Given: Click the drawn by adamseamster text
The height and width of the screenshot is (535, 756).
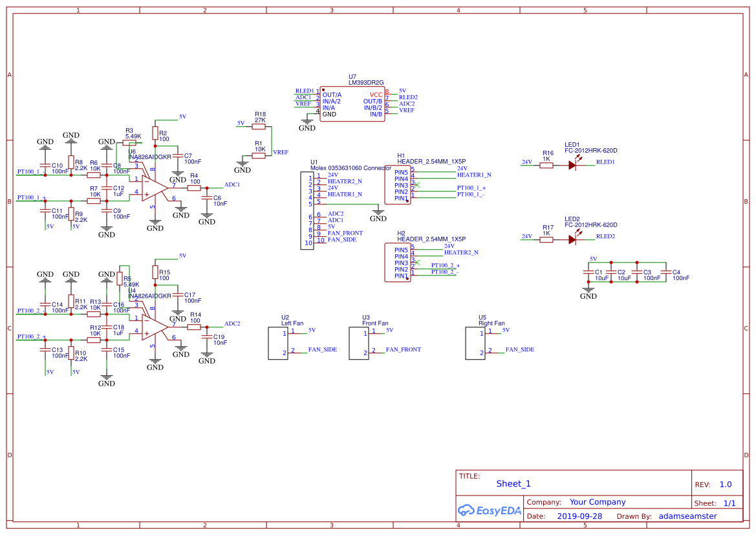Looking at the screenshot, I should [688, 516].
